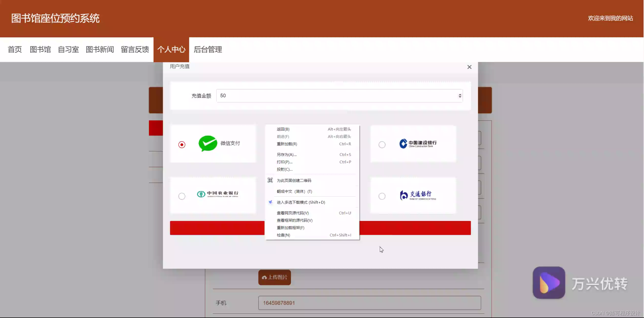Open the 图书馆 navigation tab

coord(40,50)
